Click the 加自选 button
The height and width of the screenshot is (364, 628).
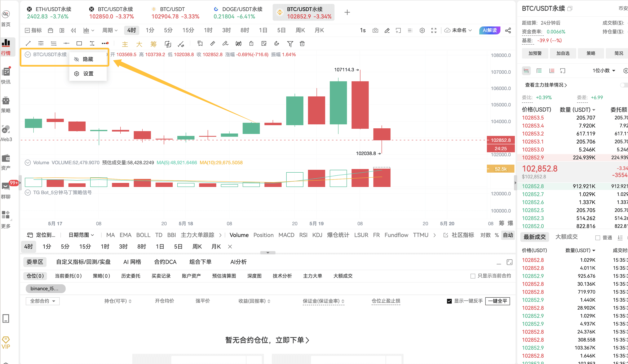[x=563, y=53]
